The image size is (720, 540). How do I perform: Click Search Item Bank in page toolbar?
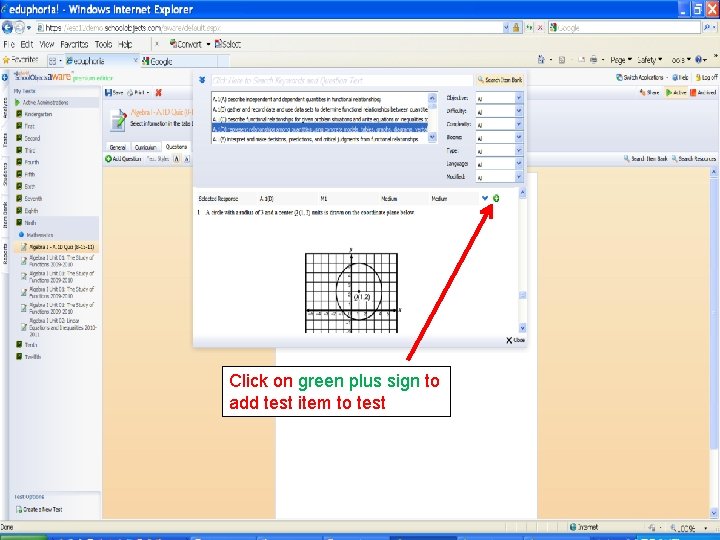coord(645,159)
